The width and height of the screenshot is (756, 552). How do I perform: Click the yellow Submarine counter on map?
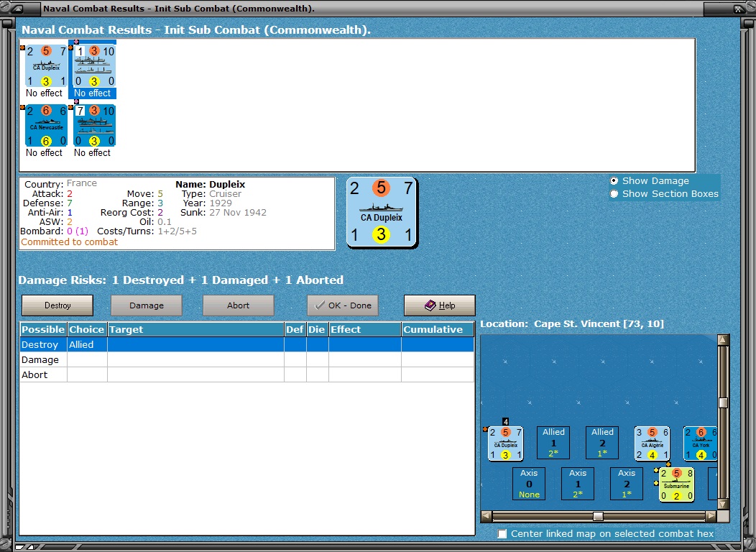[676, 484]
